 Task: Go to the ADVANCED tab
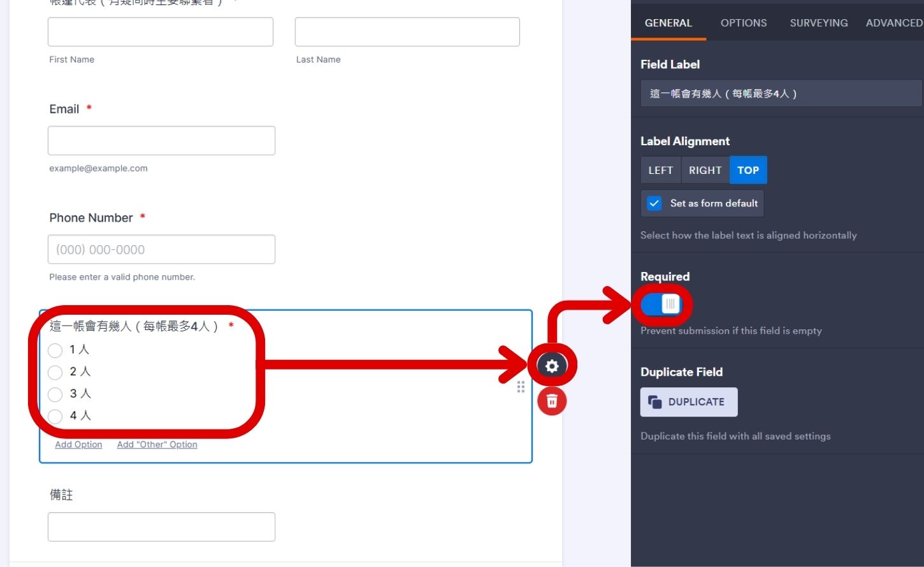click(x=893, y=23)
